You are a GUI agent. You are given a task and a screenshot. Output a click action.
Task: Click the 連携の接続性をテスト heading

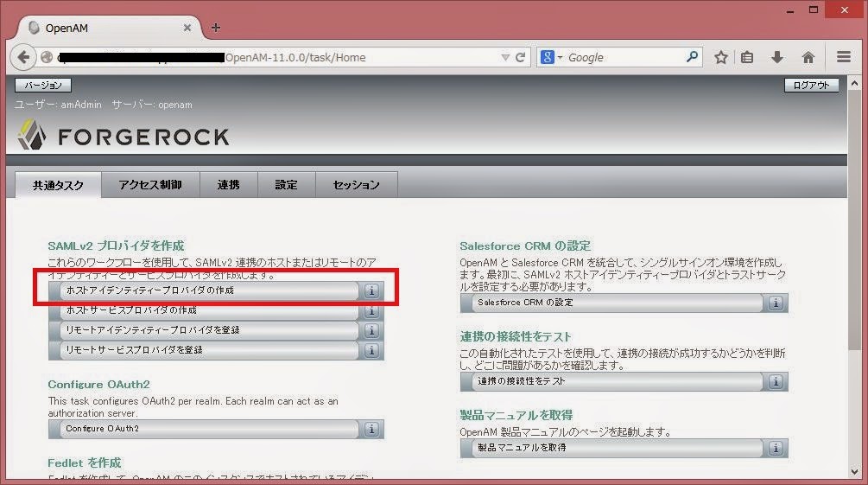click(x=516, y=336)
